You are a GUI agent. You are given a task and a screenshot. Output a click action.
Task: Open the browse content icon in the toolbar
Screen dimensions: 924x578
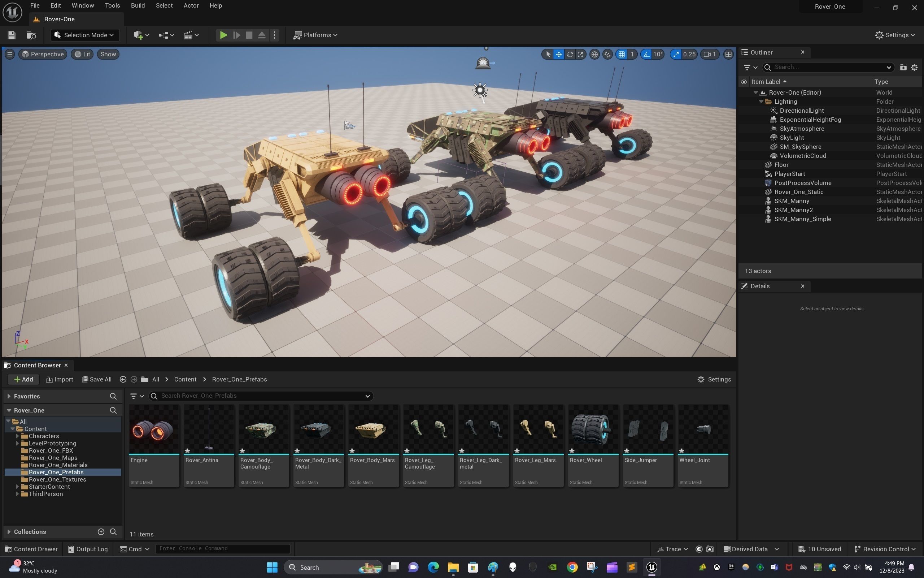(x=31, y=35)
